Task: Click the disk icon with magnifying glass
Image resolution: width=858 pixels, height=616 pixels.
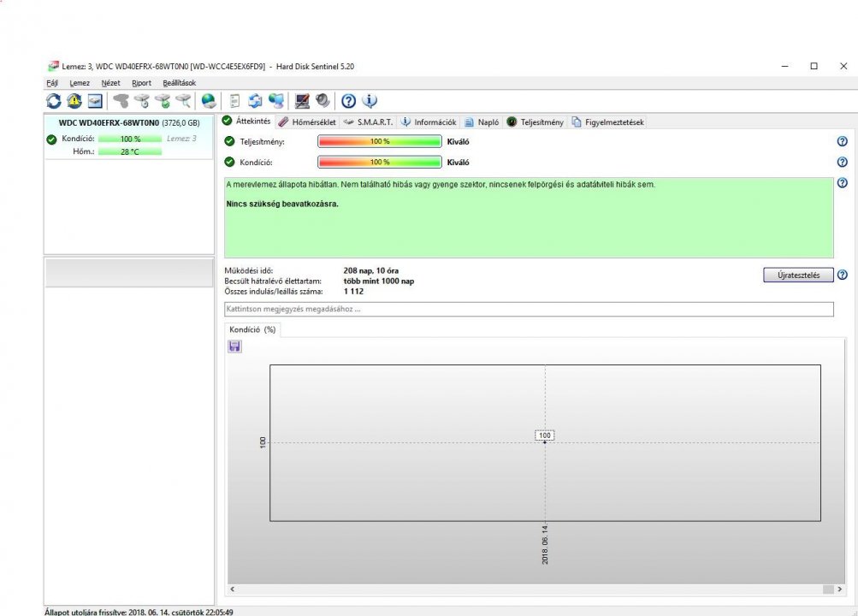Action: (x=183, y=101)
